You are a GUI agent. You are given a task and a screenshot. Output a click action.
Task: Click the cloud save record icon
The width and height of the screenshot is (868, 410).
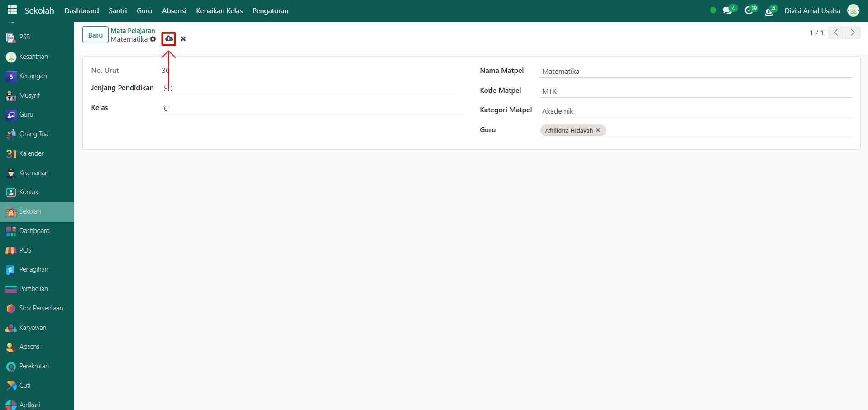[169, 39]
